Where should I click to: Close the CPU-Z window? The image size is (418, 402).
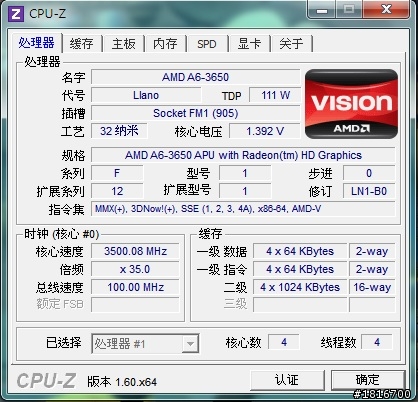click(387, 9)
